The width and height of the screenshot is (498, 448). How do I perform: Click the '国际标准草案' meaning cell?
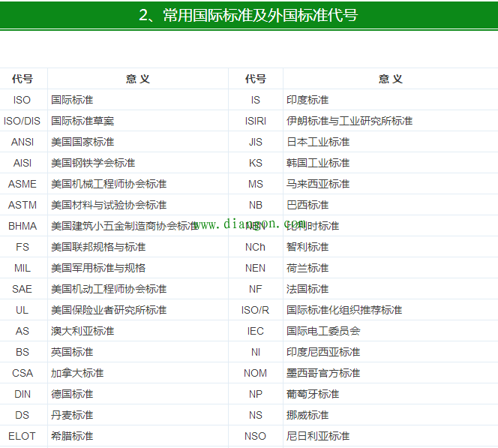[82, 121]
